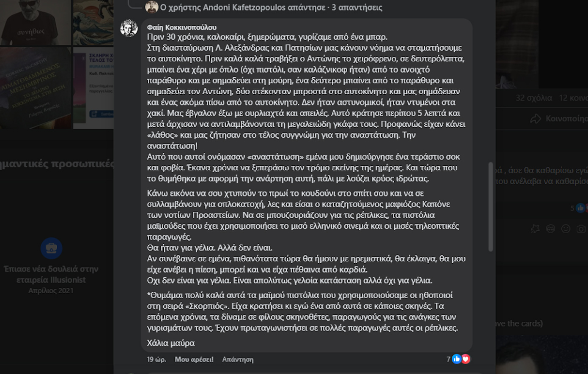Open the '32 σχόλια' comments count
This screenshot has height=374, width=588.
533,98
